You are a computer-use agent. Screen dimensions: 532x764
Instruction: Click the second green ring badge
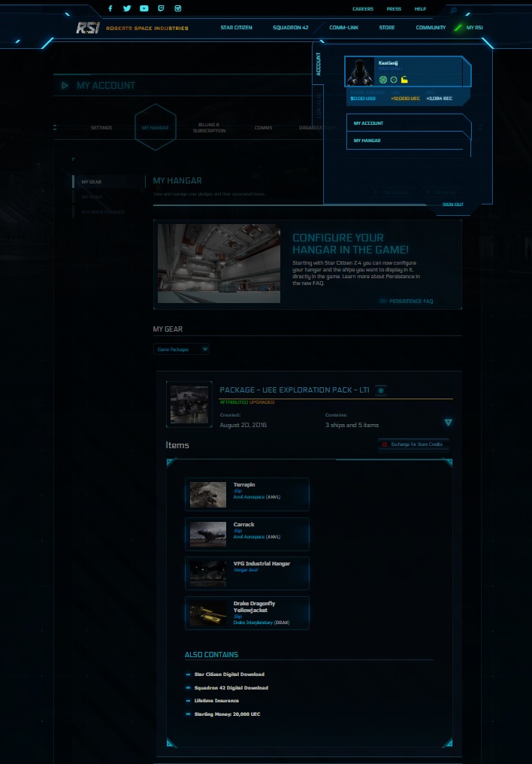pos(393,80)
